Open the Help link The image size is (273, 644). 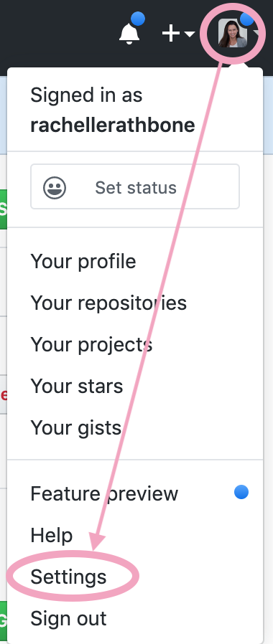135,535
